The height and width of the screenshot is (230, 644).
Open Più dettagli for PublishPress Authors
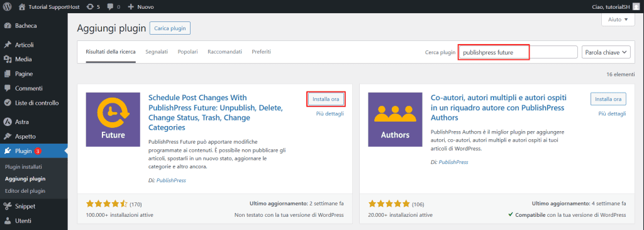pyautogui.click(x=612, y=113)
